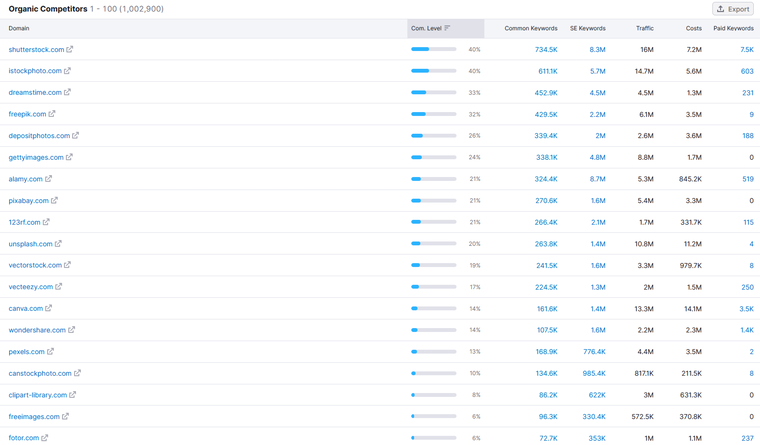Open freeimages.com external link icon
Viewport: 760px width, 445px height.
pyautogui.click(x=65, y=416)
